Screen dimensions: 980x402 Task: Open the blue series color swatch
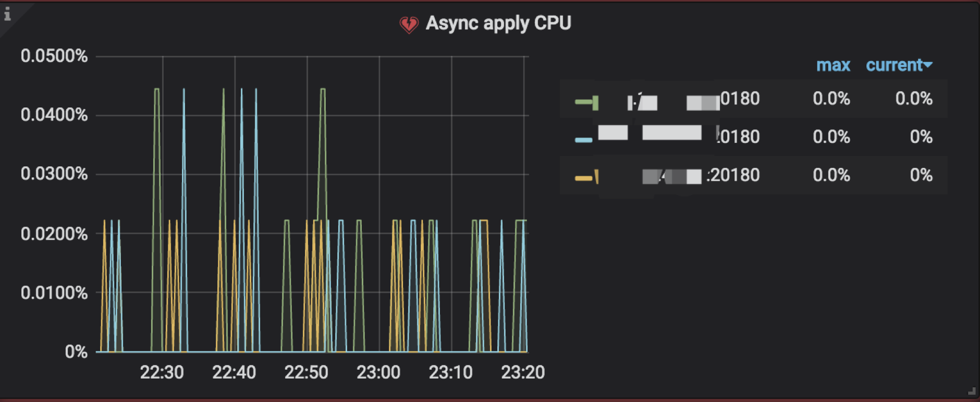pyautogui.click(x=583, y=140)
